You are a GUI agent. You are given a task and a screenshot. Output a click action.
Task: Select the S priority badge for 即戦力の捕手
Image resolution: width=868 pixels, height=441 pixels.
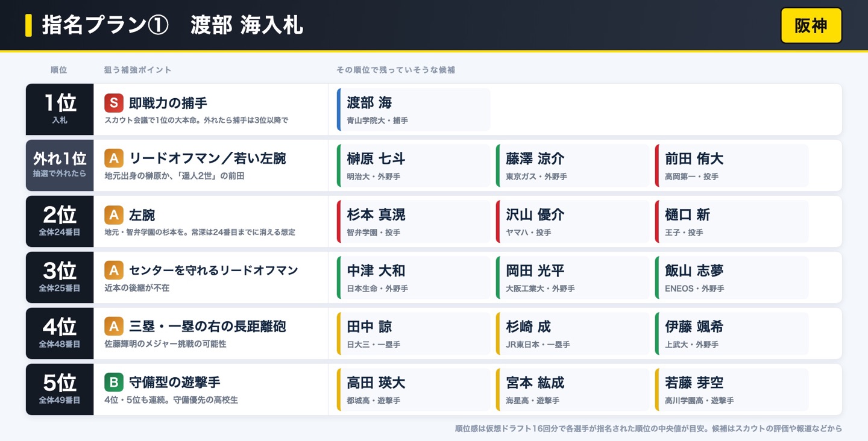point(114,103)
